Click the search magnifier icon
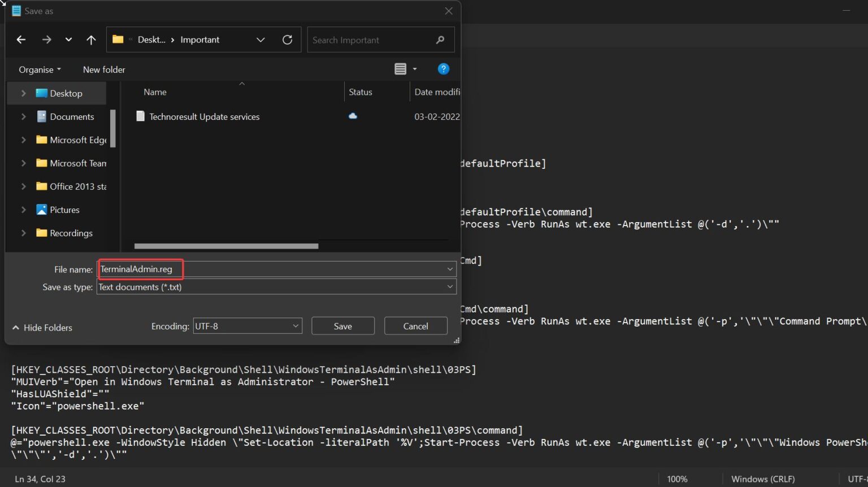 (x=440, y=40)
